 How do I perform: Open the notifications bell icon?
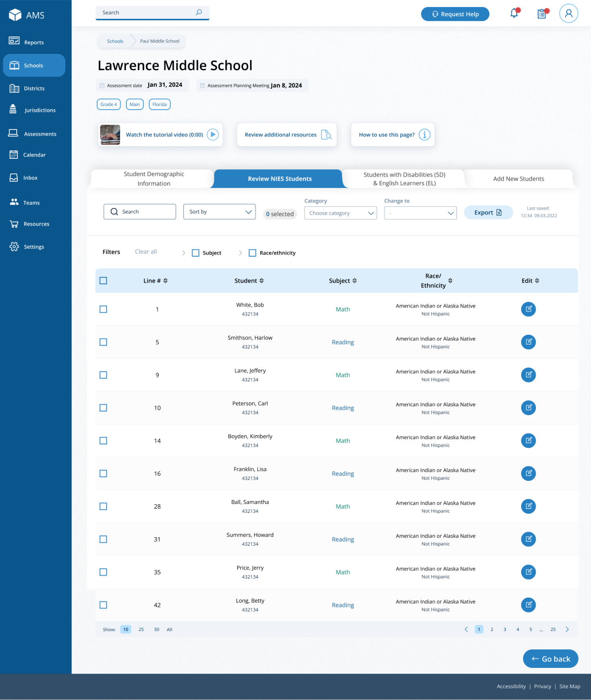[x=514, y=13]
